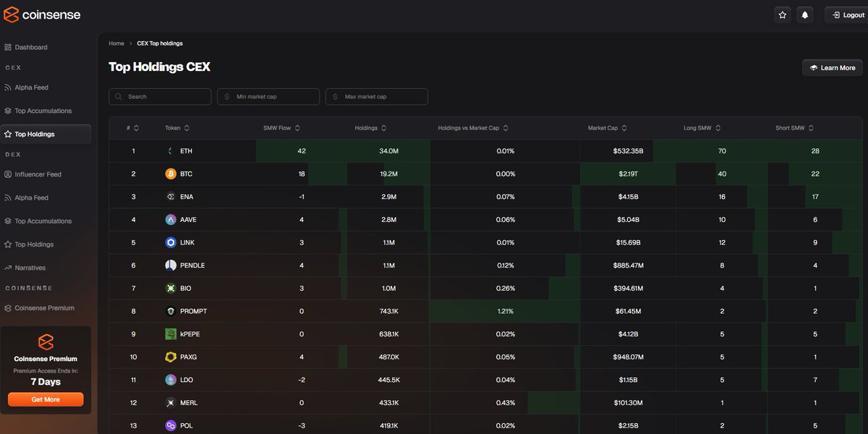Sort table by SMW Flow column

(281, 128)
